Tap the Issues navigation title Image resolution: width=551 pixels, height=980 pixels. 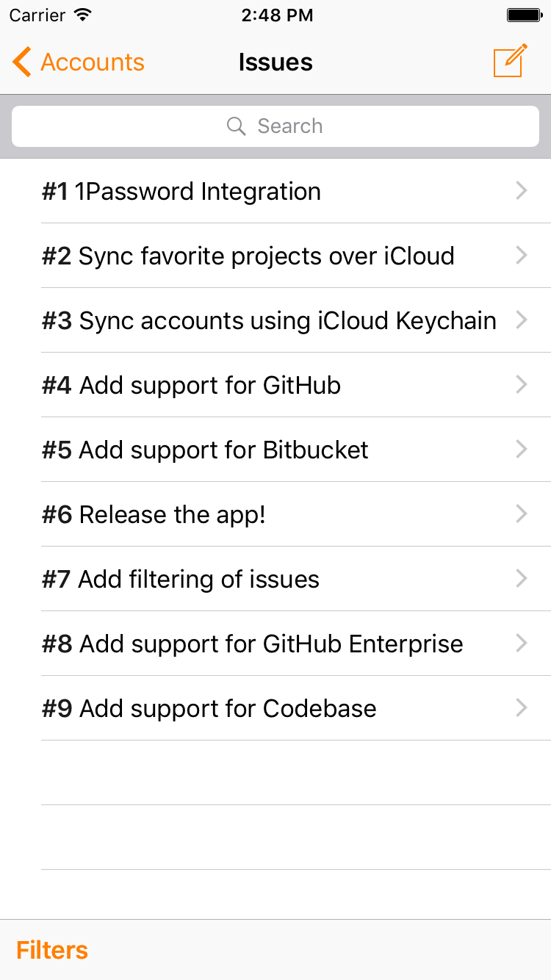[x=275, y=62]
